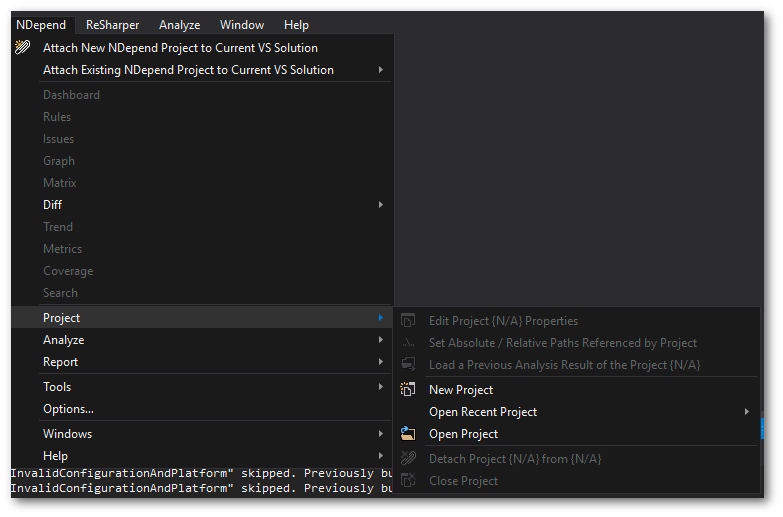
Task: Choose the Search menu entry
Action: [x=202, y=292]
